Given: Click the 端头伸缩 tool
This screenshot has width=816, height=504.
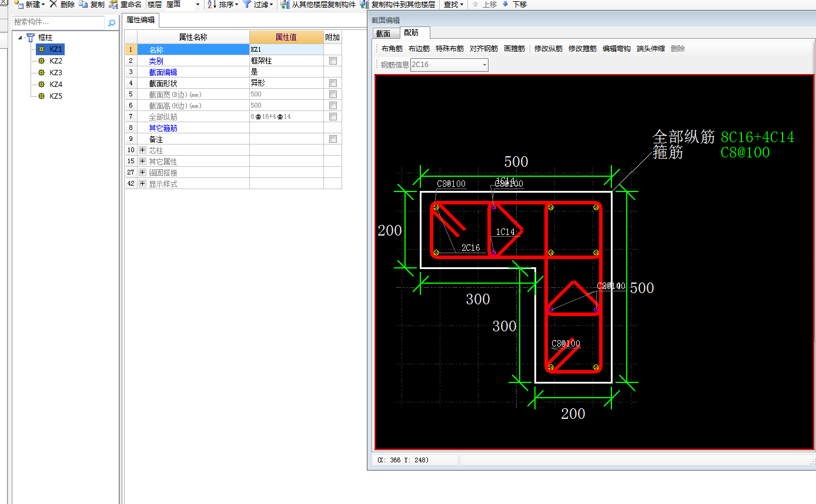Looking at the screenshot, I should coord(651,49).
